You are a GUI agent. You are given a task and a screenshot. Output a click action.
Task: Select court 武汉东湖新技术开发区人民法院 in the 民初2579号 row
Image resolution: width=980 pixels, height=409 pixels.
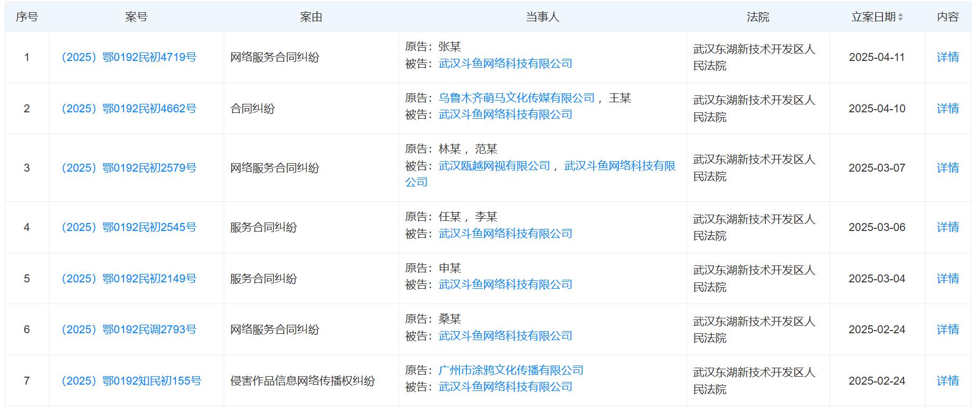coord(754,168)
